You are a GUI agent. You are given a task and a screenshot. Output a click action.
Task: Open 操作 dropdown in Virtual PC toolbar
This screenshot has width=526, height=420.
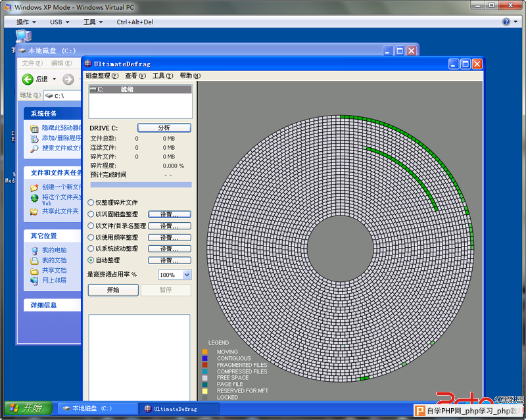click(26, 22)
